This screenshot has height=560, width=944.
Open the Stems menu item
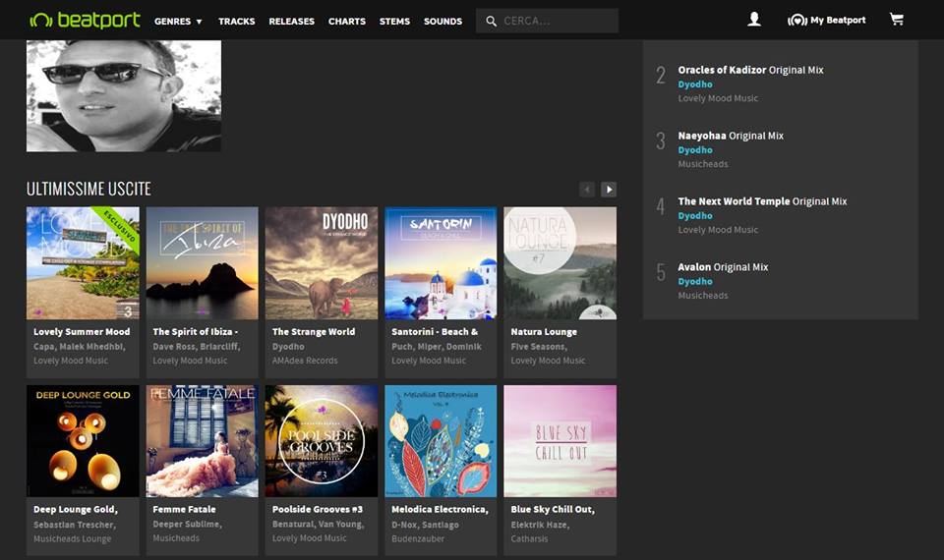394,21
